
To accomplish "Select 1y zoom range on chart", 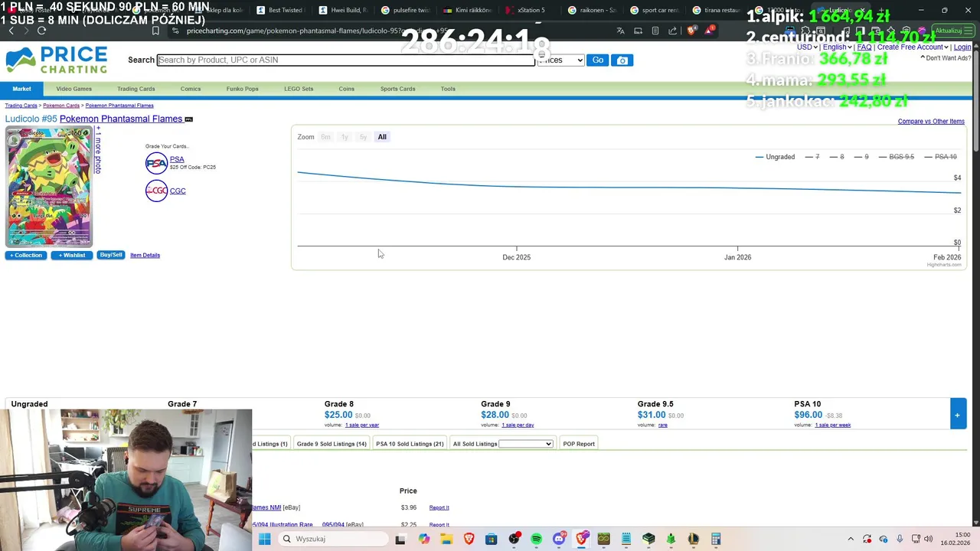I will click(345, 137).
